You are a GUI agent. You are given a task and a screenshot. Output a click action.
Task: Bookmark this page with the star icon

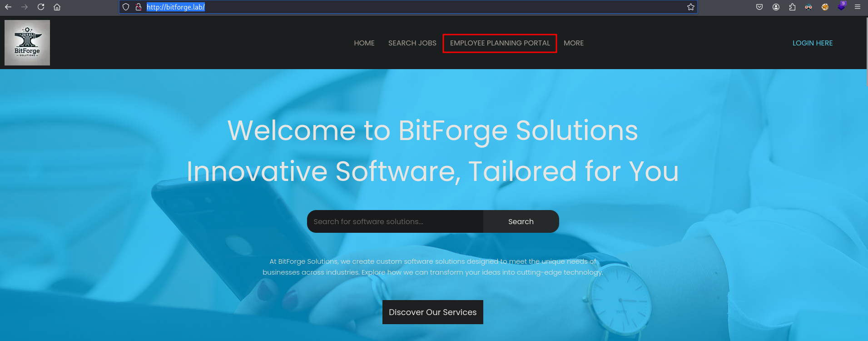pos(691,7)
